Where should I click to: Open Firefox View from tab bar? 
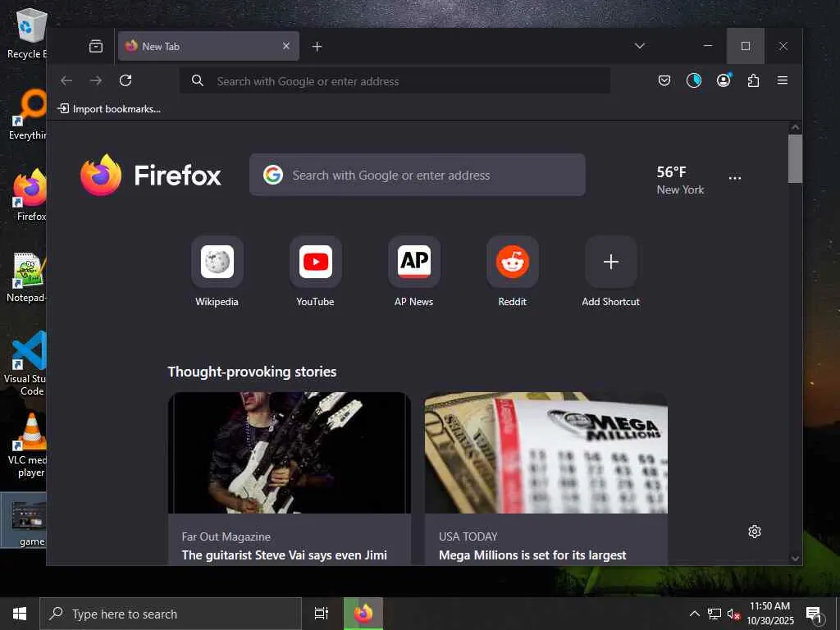tap(96, 47)
